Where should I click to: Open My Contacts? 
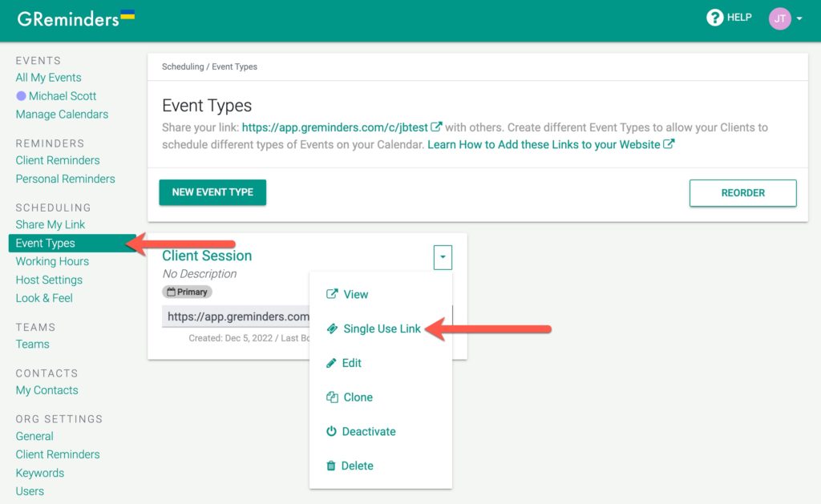pyautogui.click(x=47, y=390)
